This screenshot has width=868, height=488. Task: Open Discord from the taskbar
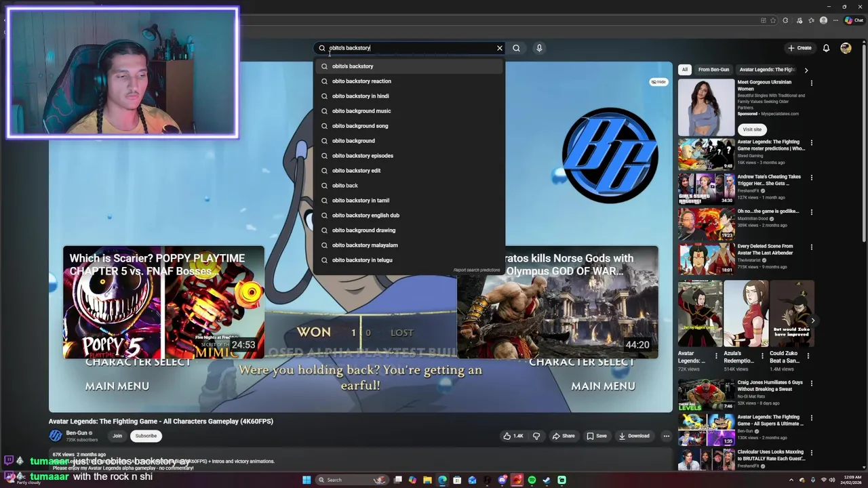(x=502, y=480)
